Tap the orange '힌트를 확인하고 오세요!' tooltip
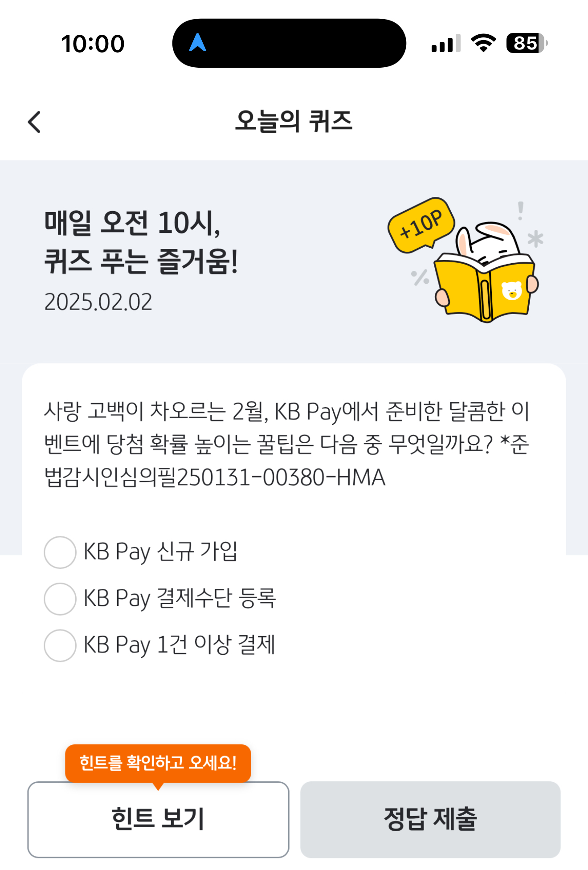 point(158,763)
